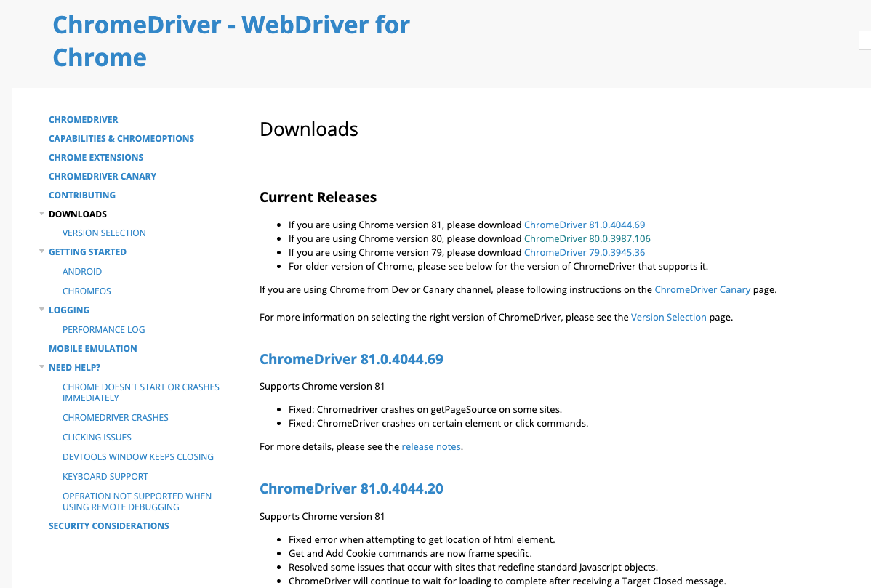
Task: Collapse the Downloads section triangle
Action: pos(41,214)
